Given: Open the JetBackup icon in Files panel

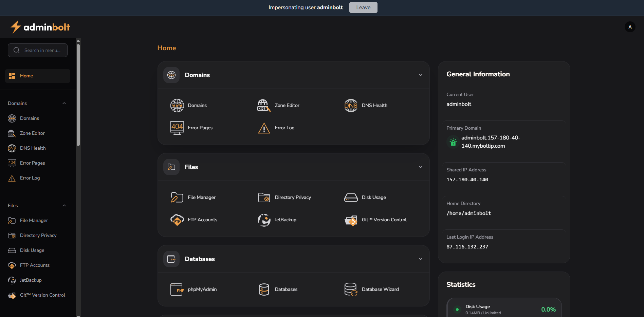Looking at the screenshot, I should pos(264,220).
